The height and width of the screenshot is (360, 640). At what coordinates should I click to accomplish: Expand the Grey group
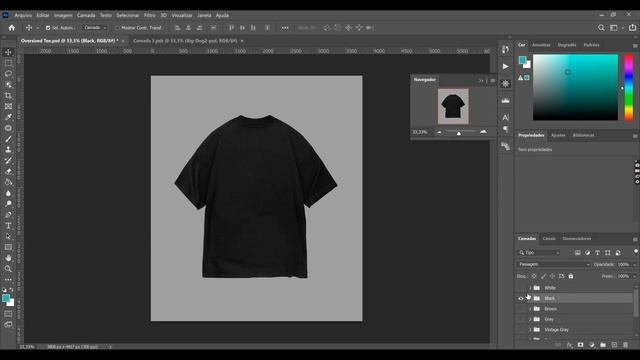click(530, 319)
